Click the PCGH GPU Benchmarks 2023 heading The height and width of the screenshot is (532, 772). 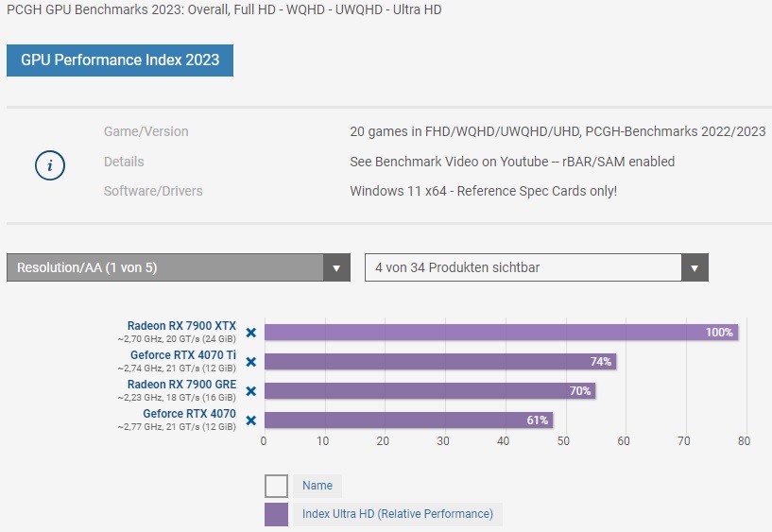point(224,9)
